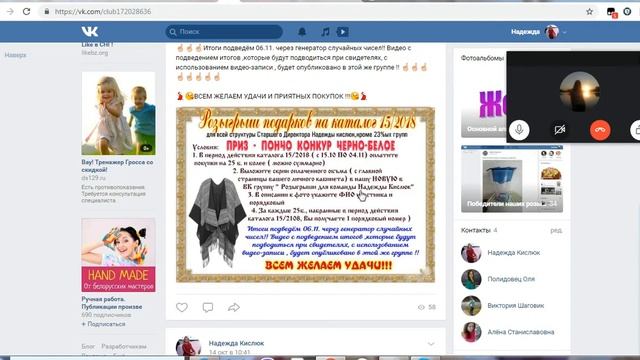Image resolution: width=640 pixels, height=360 pixels.
Task: Edit contacts via ред. link
Action: point(556,230)
